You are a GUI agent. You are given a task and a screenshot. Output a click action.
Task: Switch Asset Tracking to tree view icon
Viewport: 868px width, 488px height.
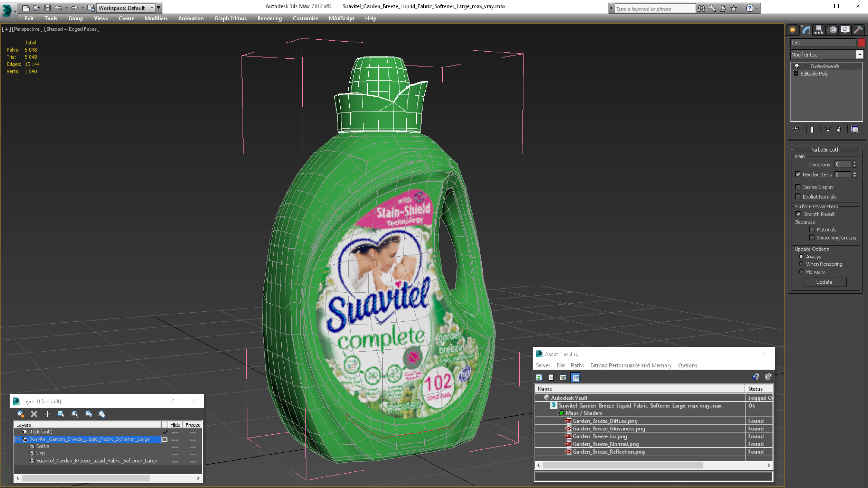coord(563,377)
